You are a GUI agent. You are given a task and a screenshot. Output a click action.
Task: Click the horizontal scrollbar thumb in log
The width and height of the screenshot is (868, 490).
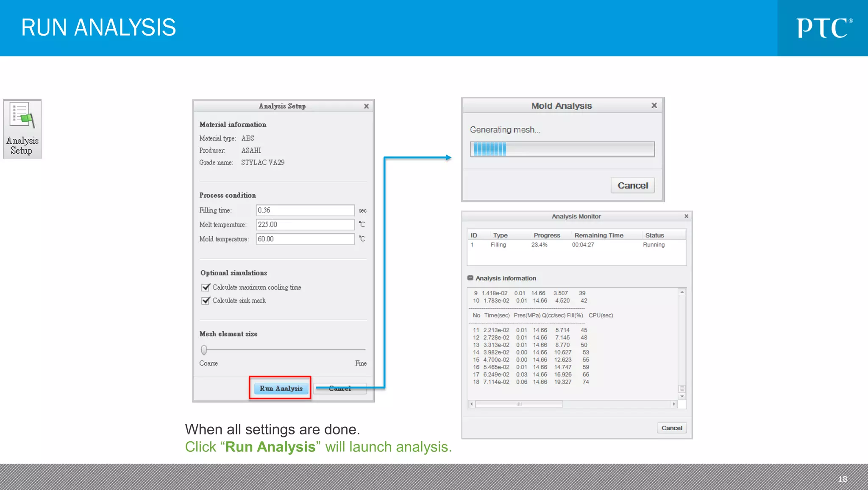[519, 404]
